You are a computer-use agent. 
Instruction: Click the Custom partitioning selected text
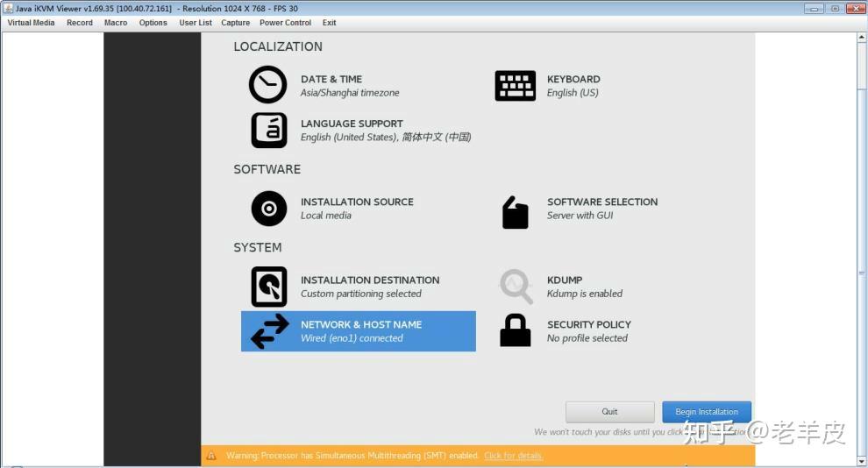click(361, 294)
